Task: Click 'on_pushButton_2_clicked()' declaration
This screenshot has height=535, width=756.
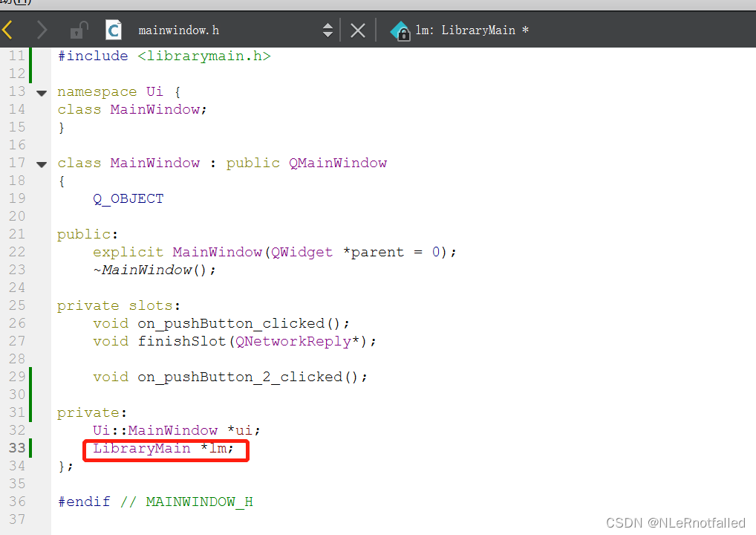Action: (248, 377)
